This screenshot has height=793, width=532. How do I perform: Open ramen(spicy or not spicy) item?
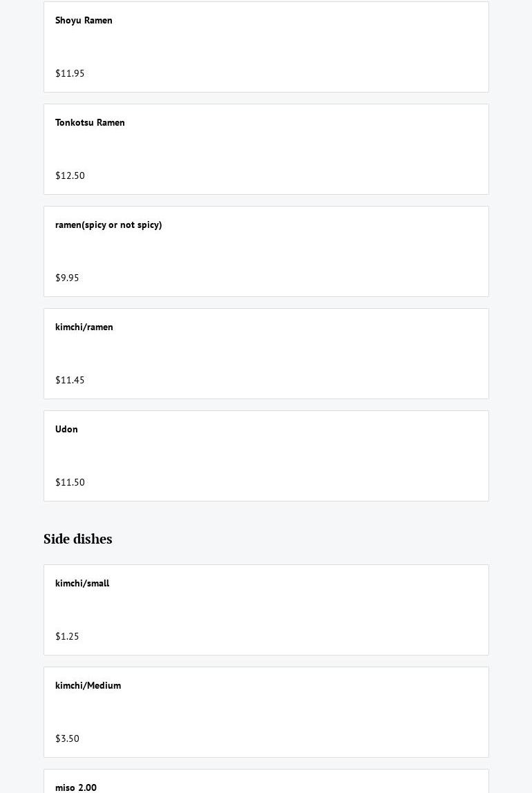coord(108,225)
